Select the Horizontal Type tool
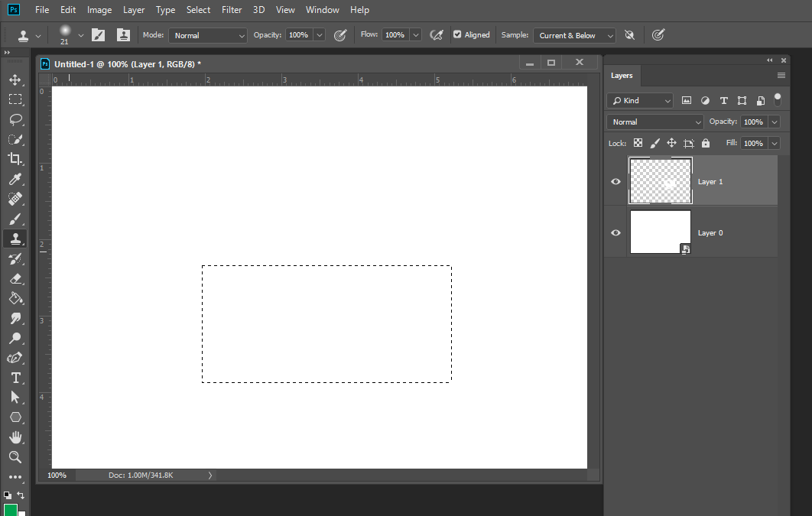The width and height of the screenshot is (812, 516). (15, 378)
